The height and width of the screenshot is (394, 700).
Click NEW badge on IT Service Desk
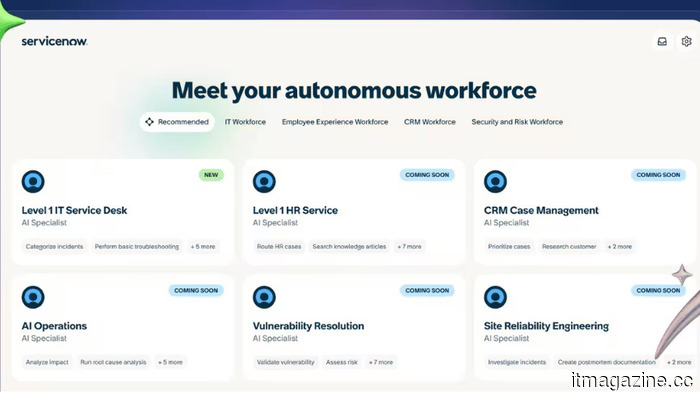(x=211, y=175)
